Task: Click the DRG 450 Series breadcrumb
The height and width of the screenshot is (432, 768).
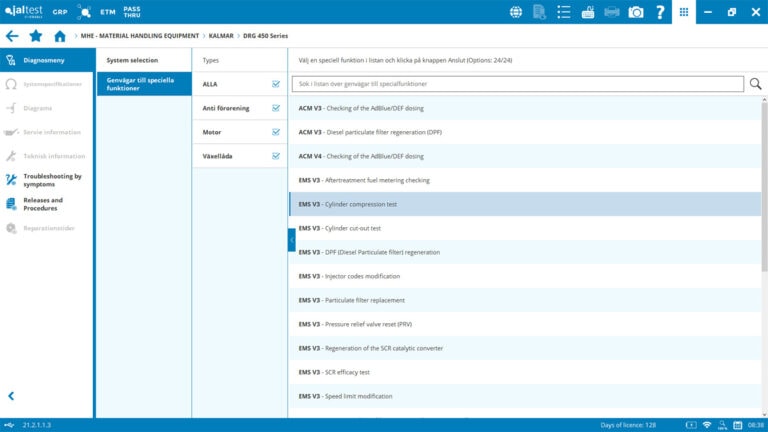Action: pos(265,36)
